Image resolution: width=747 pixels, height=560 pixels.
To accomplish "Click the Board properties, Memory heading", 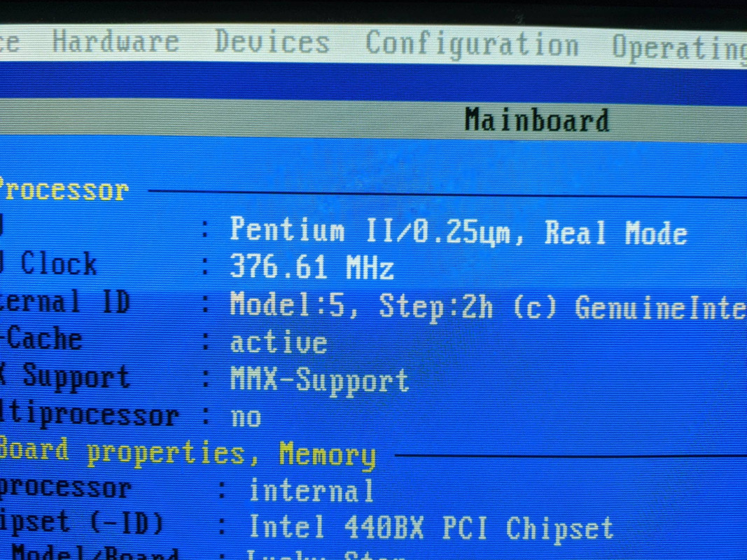I will pyautogui.click(x=188, y=453).
